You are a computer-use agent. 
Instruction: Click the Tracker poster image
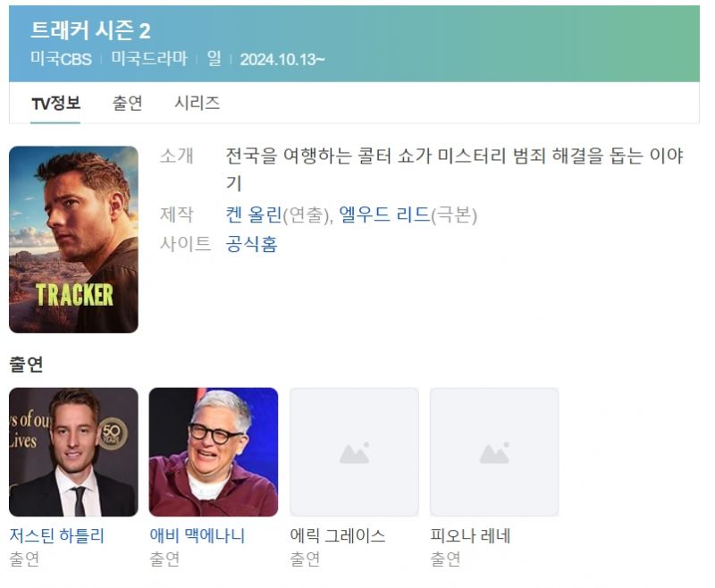[73, 239]
